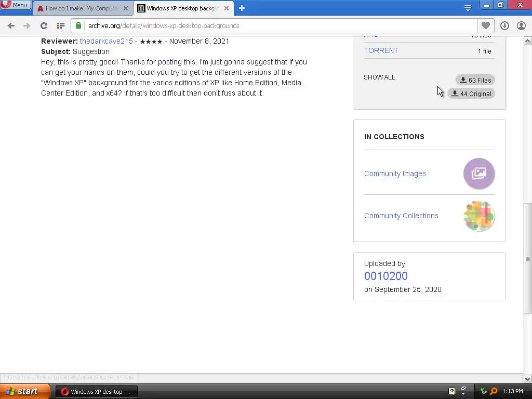Focus the archive.org address bar
The height and width of the screenshot is (399, 532).
(280, 26)
